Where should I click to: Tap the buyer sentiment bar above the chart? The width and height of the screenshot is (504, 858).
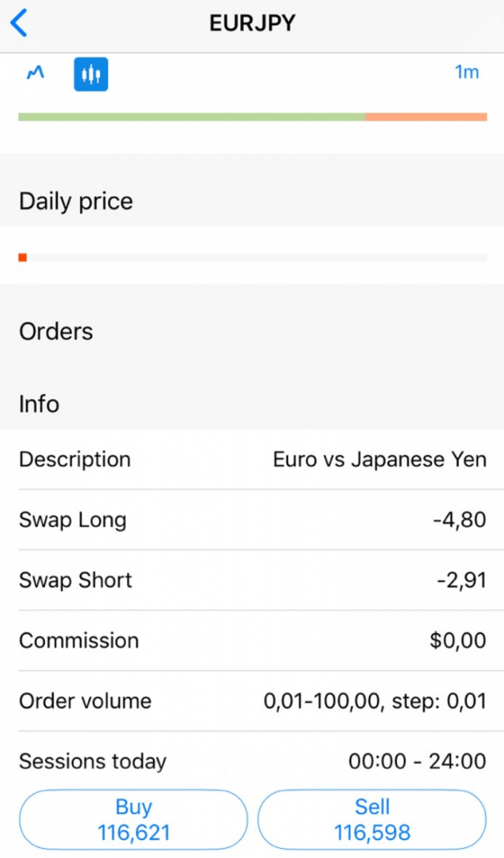tap(193, 114)
